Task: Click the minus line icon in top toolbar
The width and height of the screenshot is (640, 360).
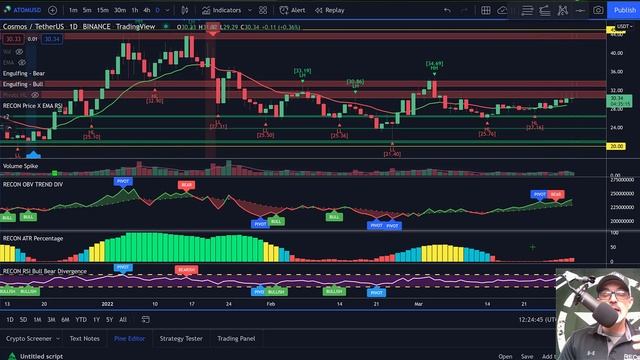Action: coord(580,10)
